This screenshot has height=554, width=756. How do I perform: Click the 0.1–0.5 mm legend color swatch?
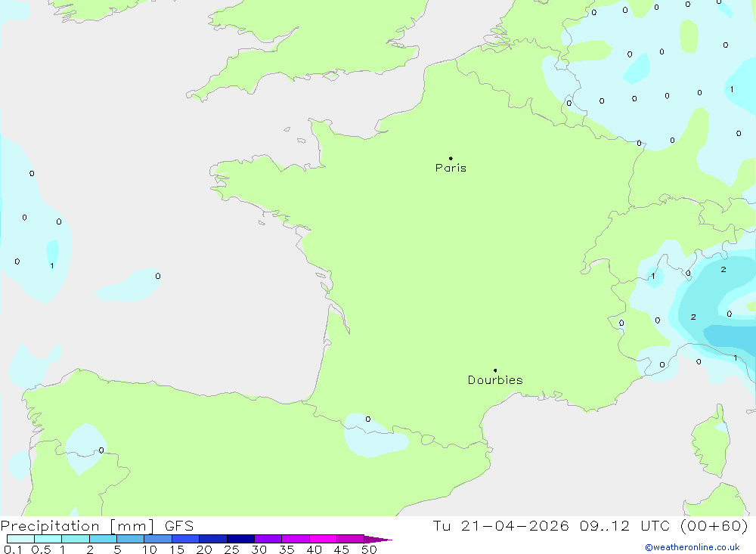(20, 539)
